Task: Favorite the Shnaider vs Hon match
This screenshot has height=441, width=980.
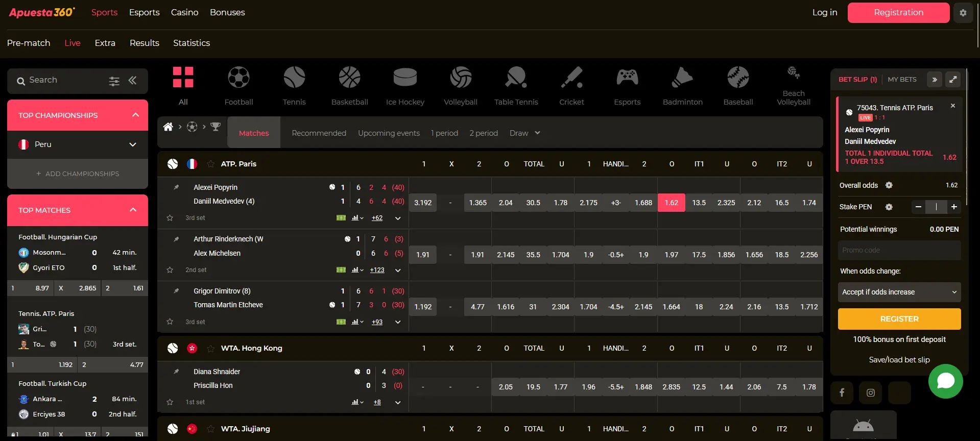Action: click(170, 402)
